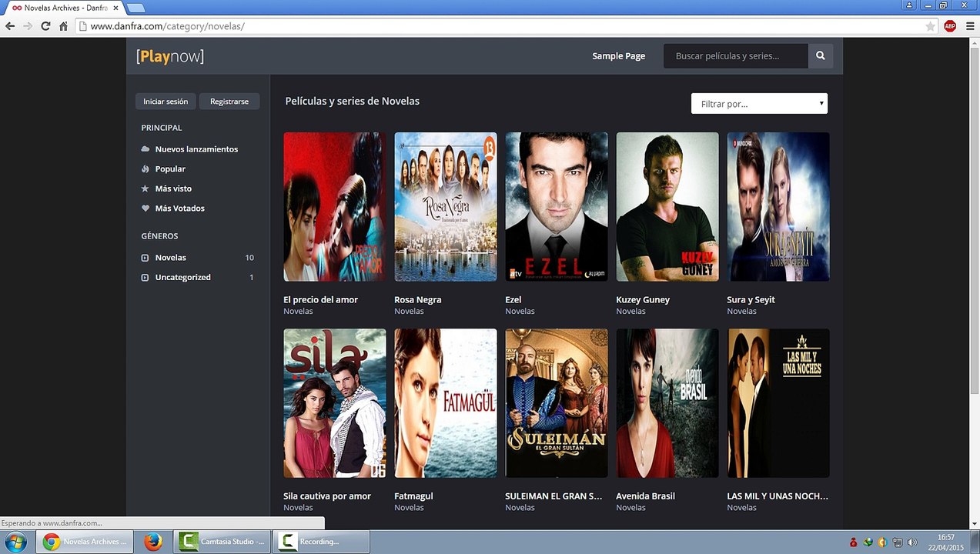Click the browser address bar
The image size is (980, 554).
(507, 26)
